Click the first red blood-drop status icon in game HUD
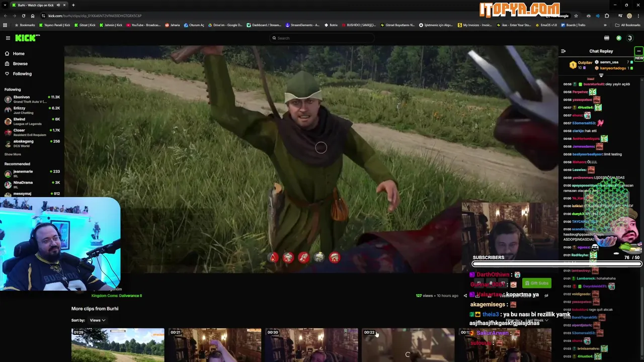Screen dimensions: 644x362 pos(273,258)
